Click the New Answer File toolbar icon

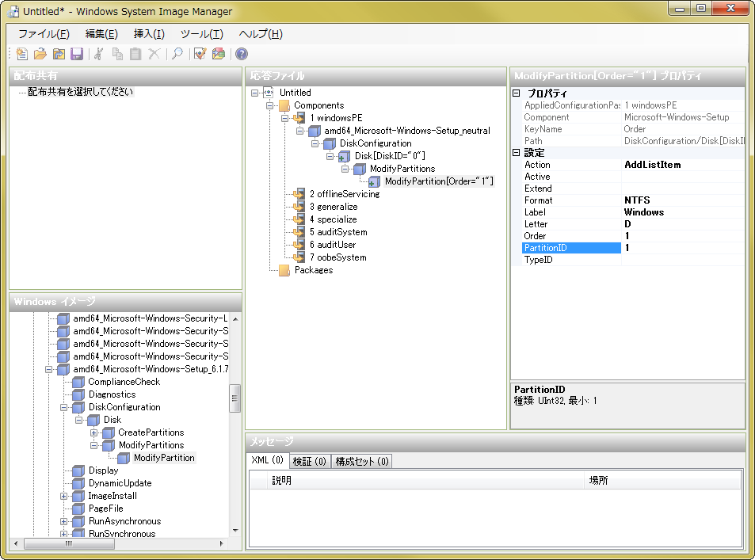tap(21, 54)
